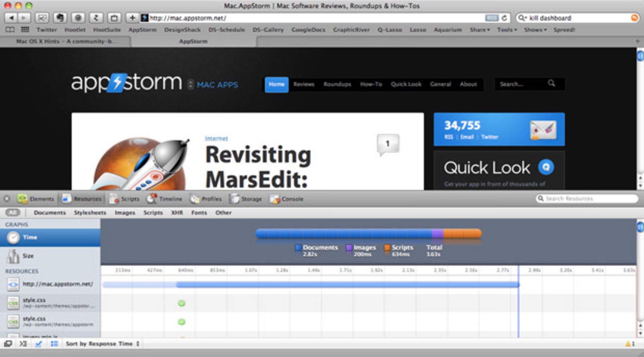Select the AppStorm browser tab
The height and width of the screenshot is (357, 644).
(x=194, y=41)
